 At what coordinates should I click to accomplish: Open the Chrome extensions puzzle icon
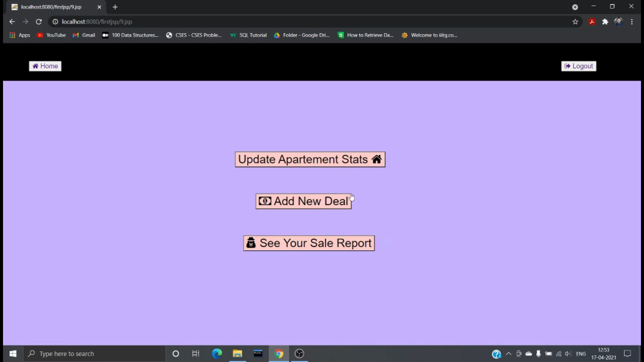(x=605, y=22)
